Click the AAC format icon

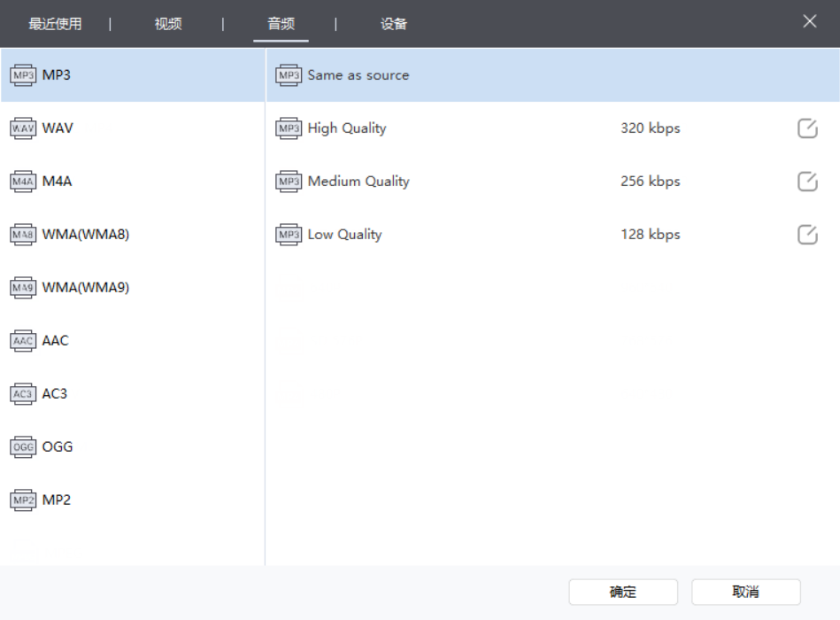(x=23, y=341)
